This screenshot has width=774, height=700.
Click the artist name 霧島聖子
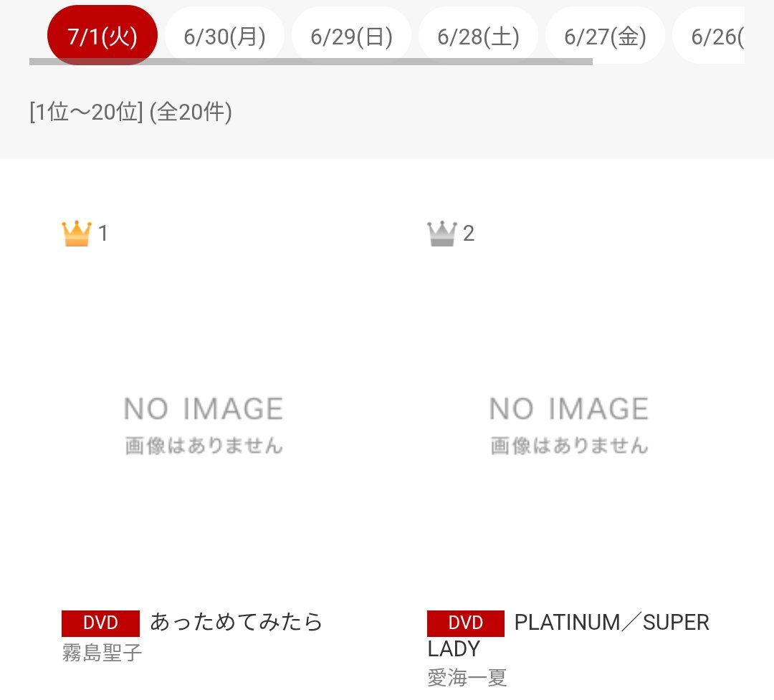(102, 653)
